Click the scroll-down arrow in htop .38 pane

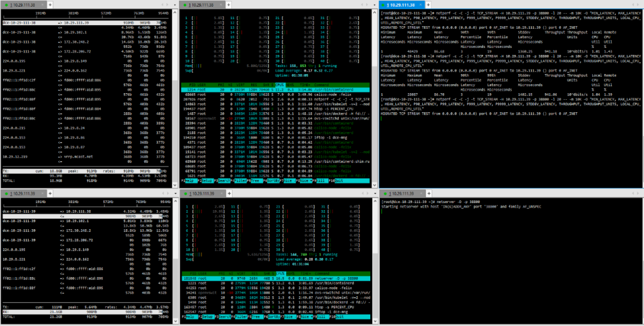point(374,186)
